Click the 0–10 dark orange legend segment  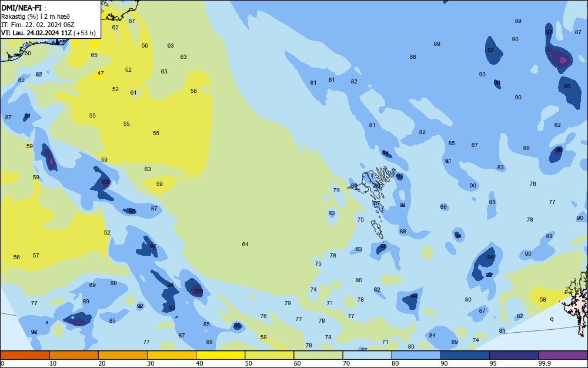[25, 355]
